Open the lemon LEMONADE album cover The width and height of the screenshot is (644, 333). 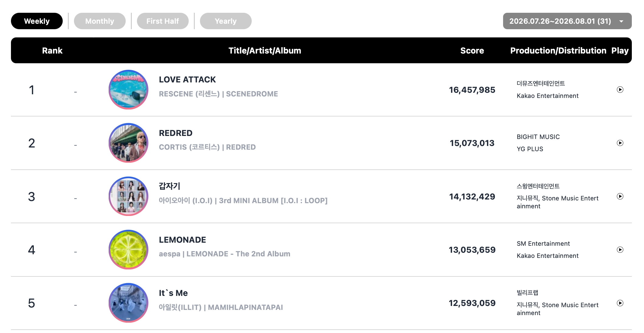(128, 250)
